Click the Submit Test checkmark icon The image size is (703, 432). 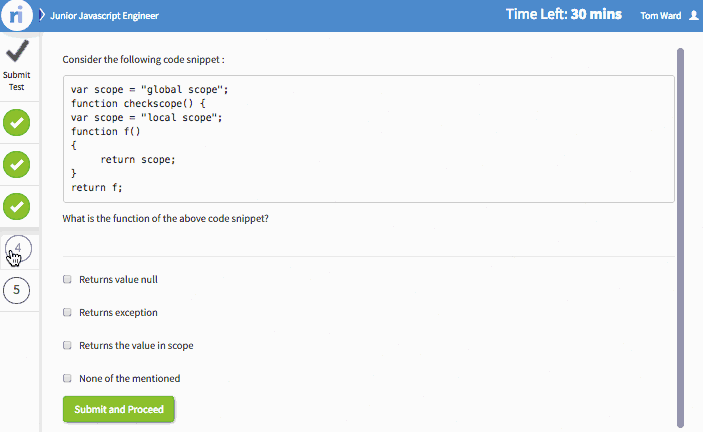pyautogui.click(x=17, y=51)
